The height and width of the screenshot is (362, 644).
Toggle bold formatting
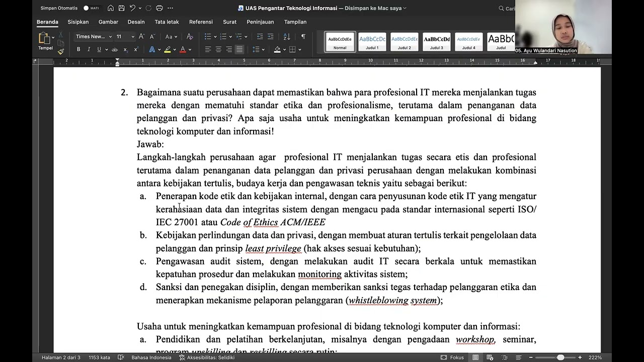(x=78, y=49)
